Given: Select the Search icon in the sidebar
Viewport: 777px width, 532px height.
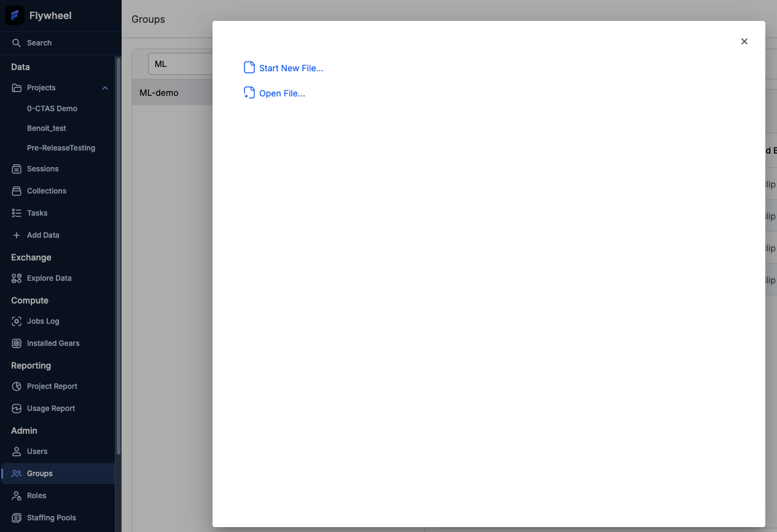Looking at the screenshot, I should pos(16,42).
